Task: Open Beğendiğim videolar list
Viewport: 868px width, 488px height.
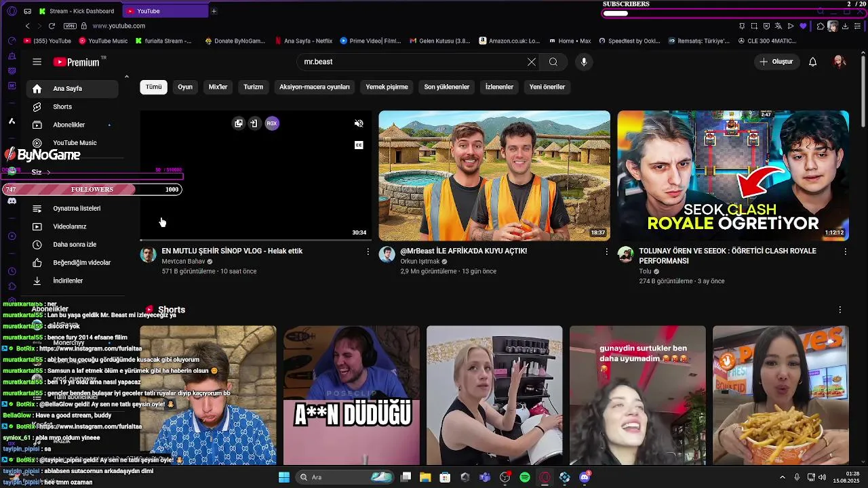Action: (73, 262)
